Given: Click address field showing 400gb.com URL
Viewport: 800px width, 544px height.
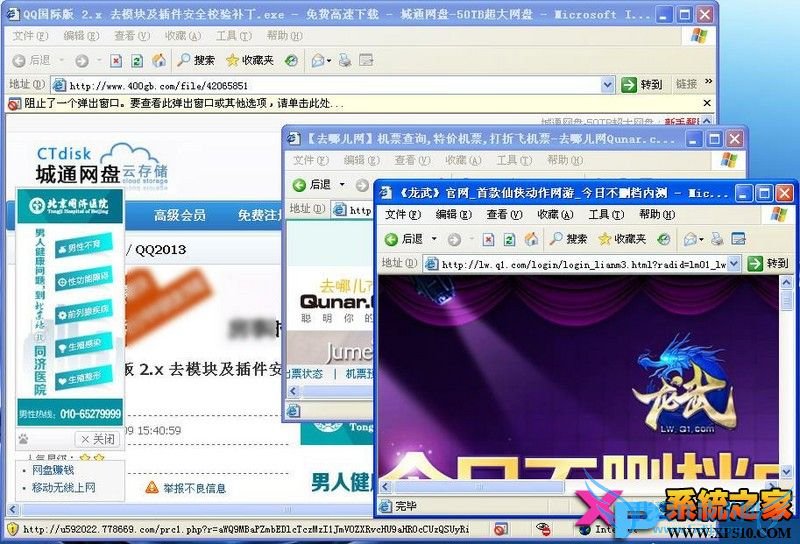Looking at the screenshot, I should [x=327, y=85].
